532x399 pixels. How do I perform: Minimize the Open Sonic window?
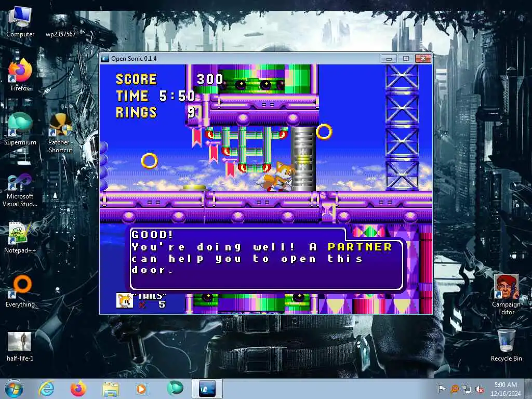389,58
